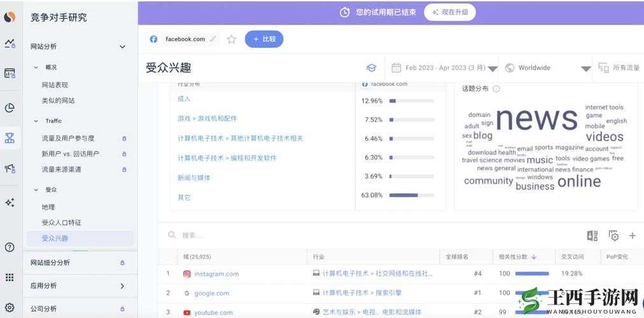Click the Excel export icon
644x318 pixels.
click(x=592, y=235)
